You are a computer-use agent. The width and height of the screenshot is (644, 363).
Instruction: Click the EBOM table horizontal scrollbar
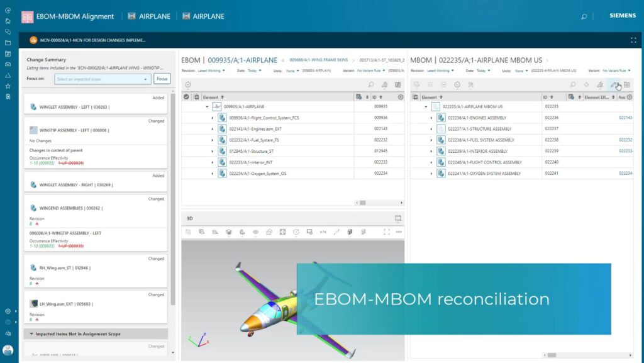[x=363, y=203]
